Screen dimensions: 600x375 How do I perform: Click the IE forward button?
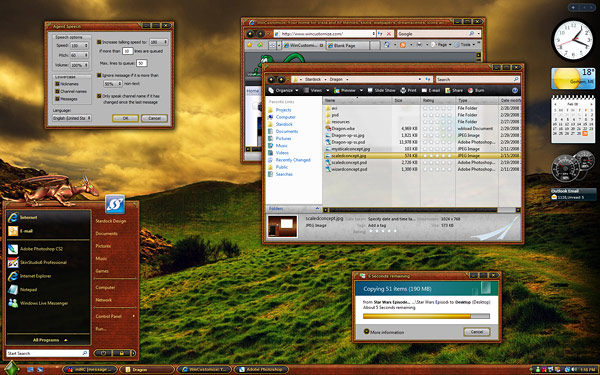260,34
